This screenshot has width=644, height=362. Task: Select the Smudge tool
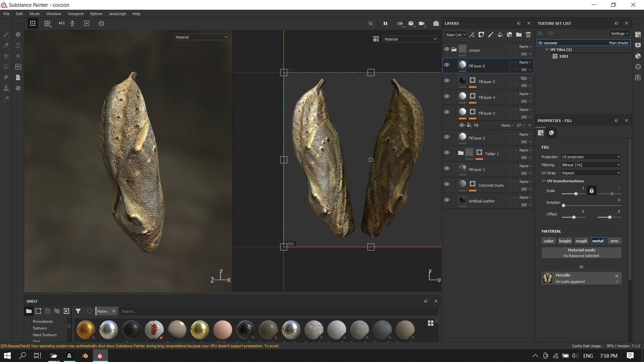(x=6, y=77)
